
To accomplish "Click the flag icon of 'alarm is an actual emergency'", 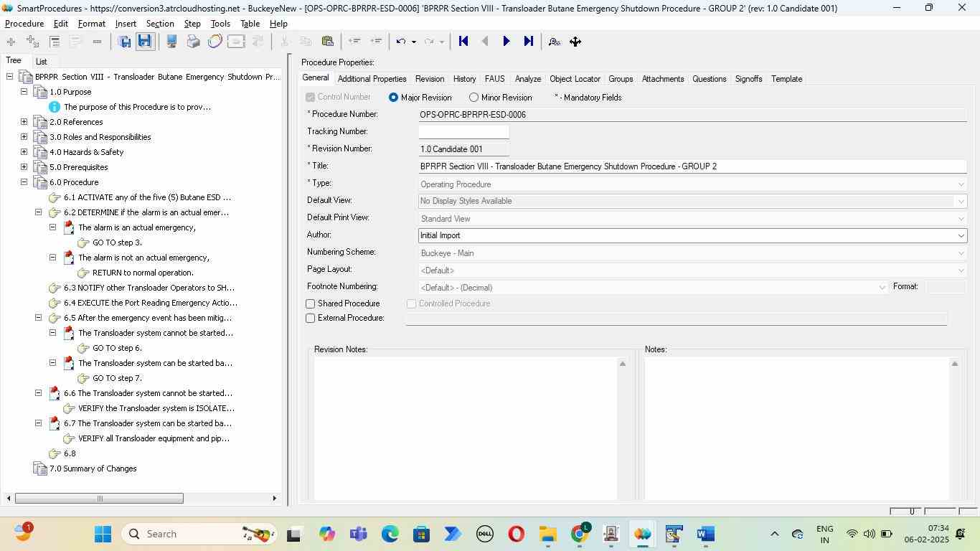I will click(x=69, y=227).
